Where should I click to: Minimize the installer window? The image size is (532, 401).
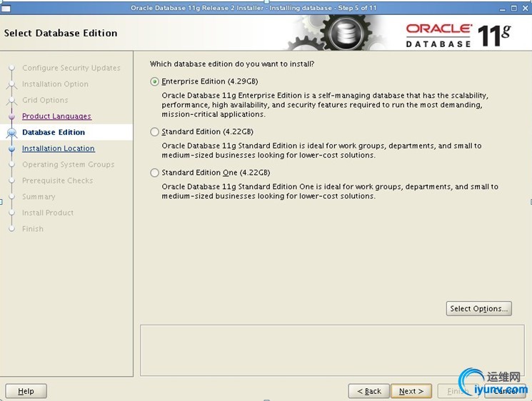503,9
